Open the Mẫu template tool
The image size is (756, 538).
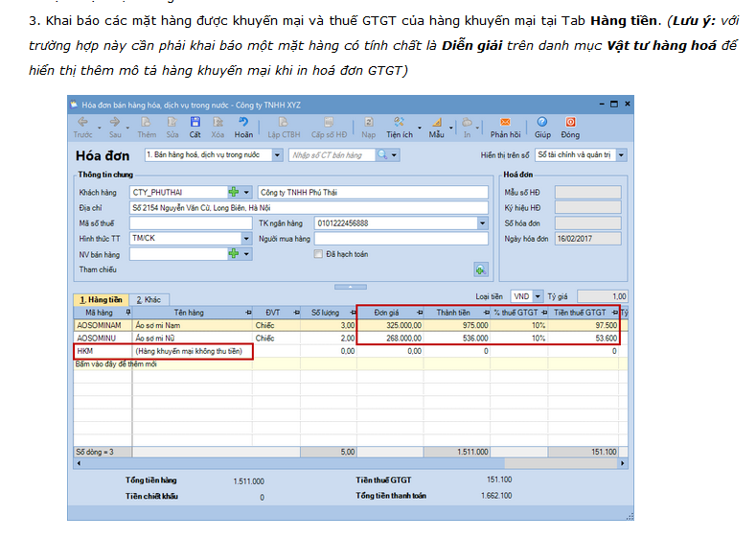point(436,128)
